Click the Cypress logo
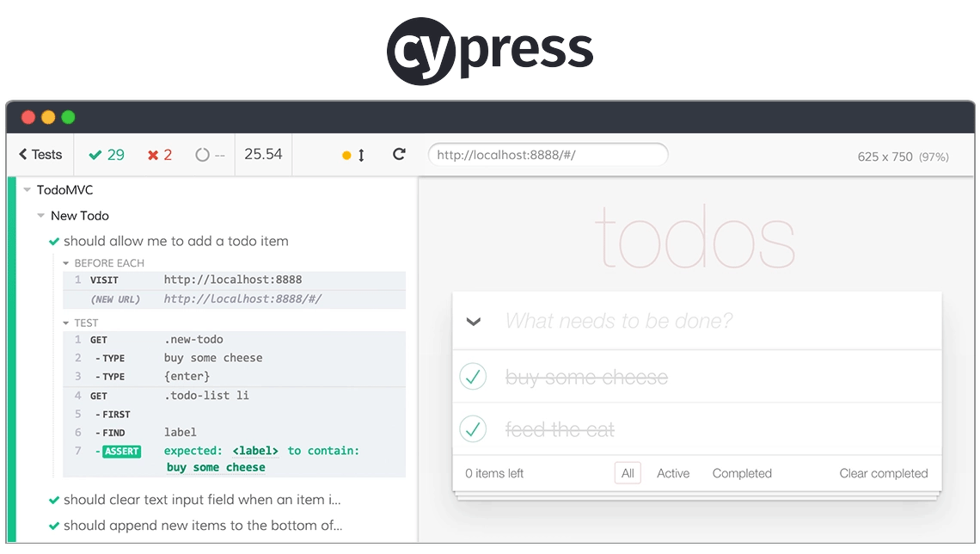The image size is (980, 554). pos(490,51)
